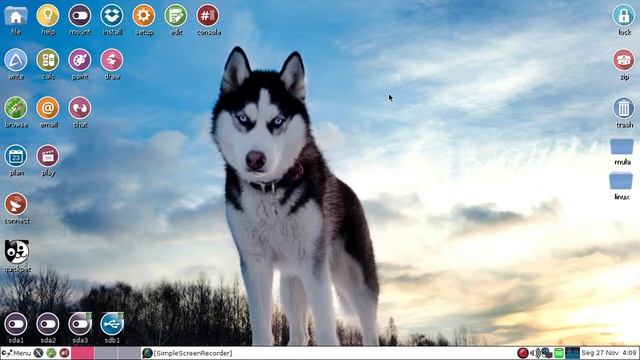The width and height of the screenshot is (640, 360).
Task: Launch the chat application icon
Action: coord(80,108)
